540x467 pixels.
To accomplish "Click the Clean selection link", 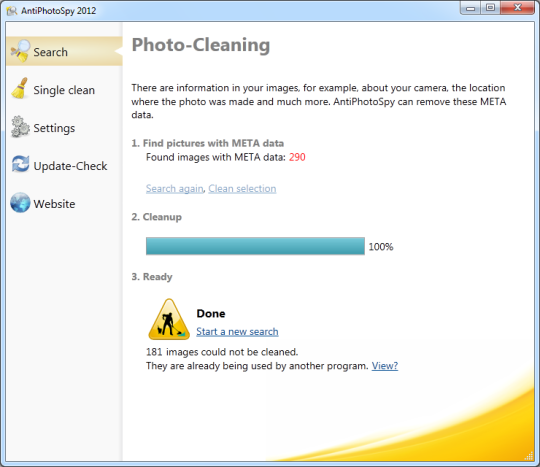I will point(242,189).
